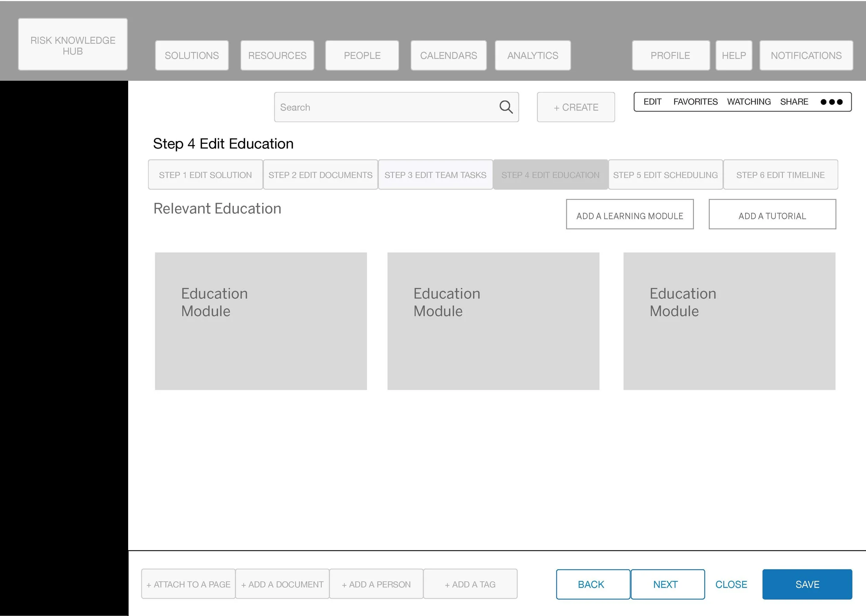
Task: Switch to Step 2 Edit Documents tab
Action: tap(320, 175)
